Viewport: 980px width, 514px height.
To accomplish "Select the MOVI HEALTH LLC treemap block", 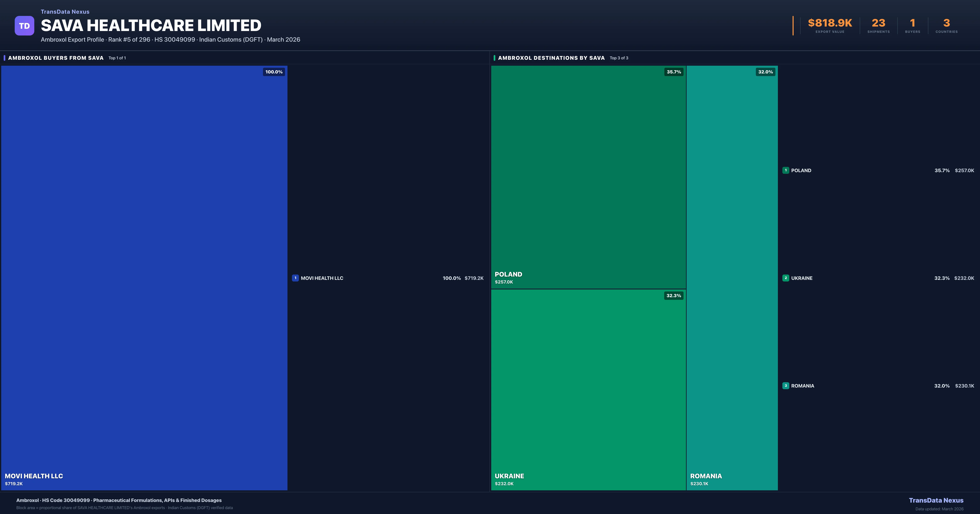I will 144,278.
